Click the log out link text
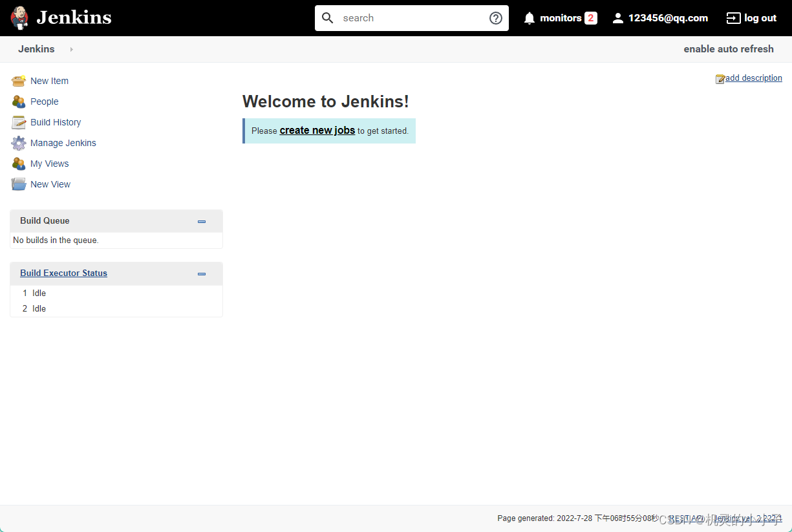 click(x=760, y=18)
